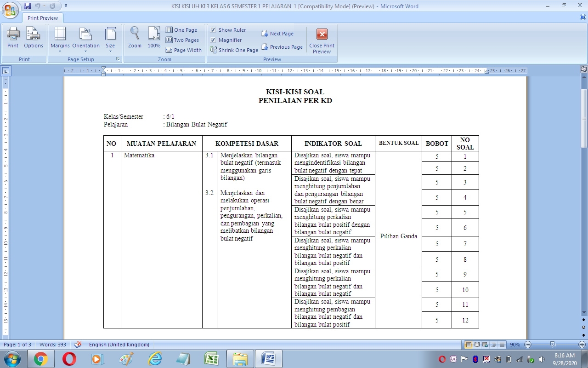Click the zoom slider handle
The height and width of the screenshot is (368, 588).
tap(552, 345)
